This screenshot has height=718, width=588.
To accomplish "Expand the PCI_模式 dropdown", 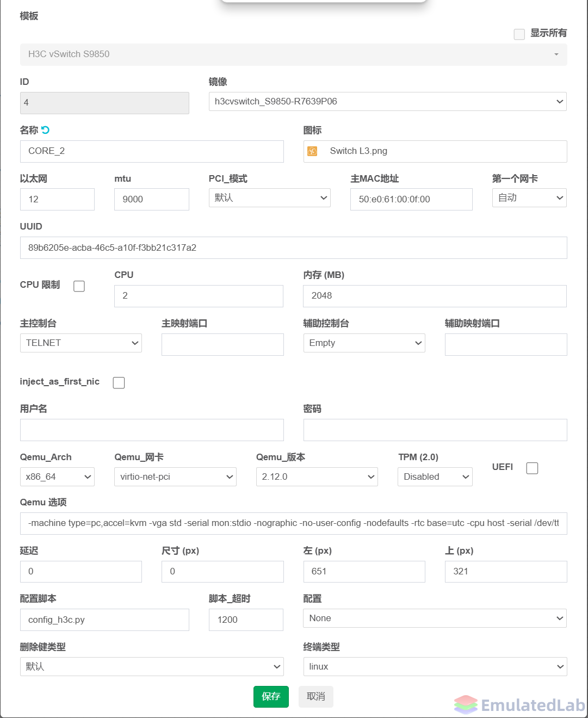I will tap(270, 198).
